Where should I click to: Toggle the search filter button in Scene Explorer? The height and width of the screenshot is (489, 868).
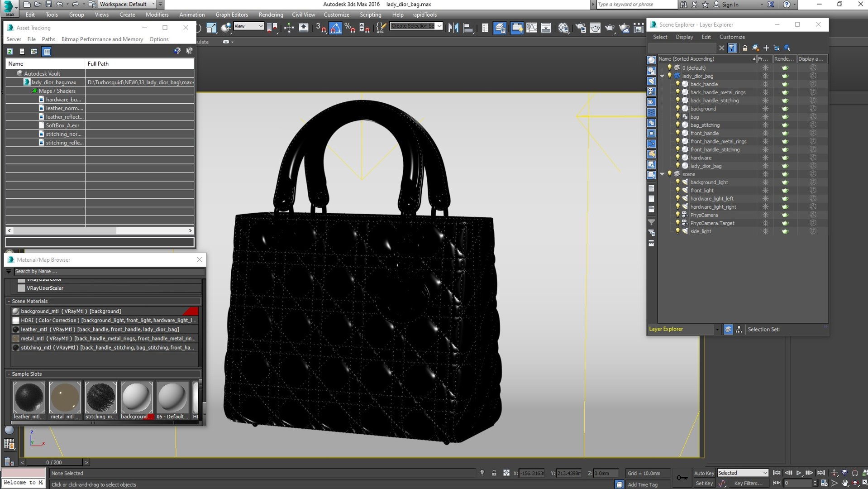[732, 48]
